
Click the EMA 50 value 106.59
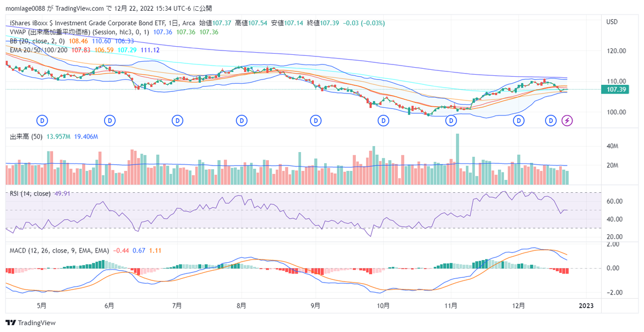pos(104,49)
